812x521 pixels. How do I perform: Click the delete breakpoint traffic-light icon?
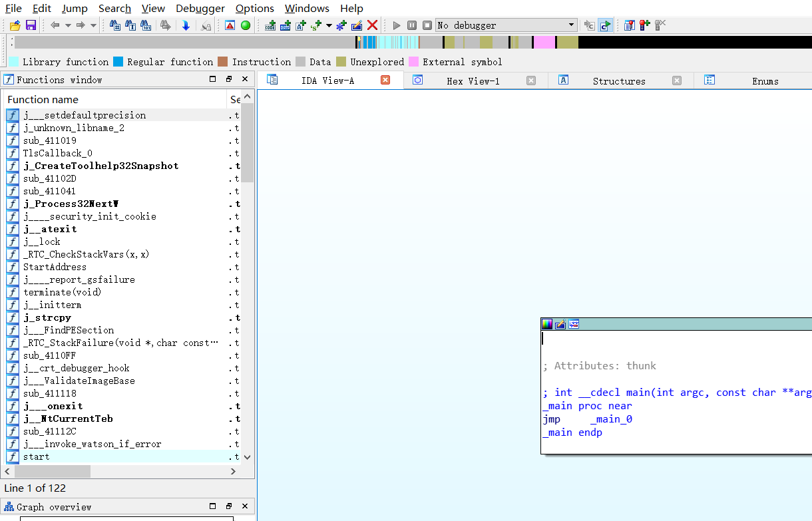pos(660,25)
